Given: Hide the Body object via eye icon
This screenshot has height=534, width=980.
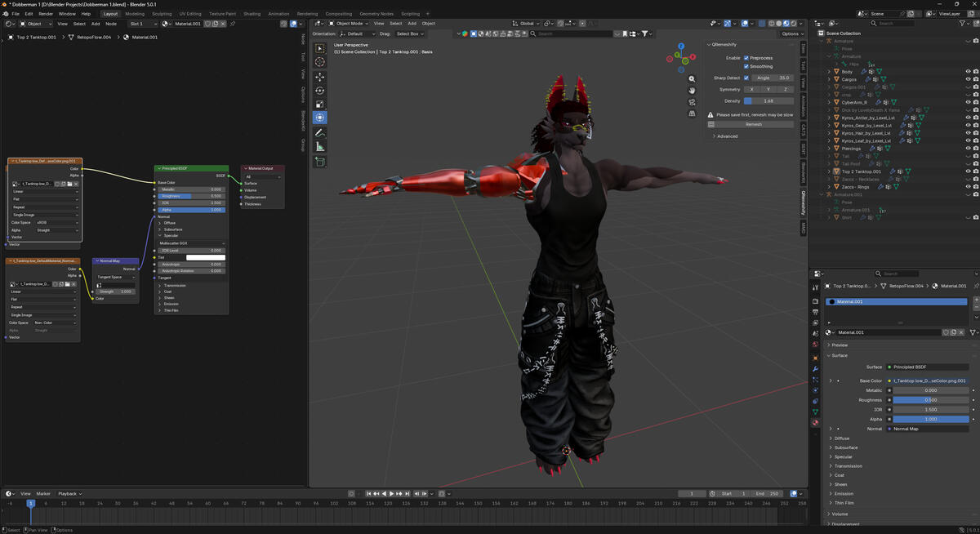Looking at the screenshot, I should tap(969, 72).
